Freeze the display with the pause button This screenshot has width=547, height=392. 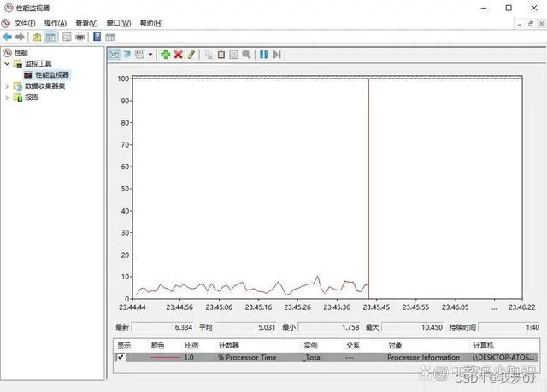pyautogui.click(x=264, y=55)
